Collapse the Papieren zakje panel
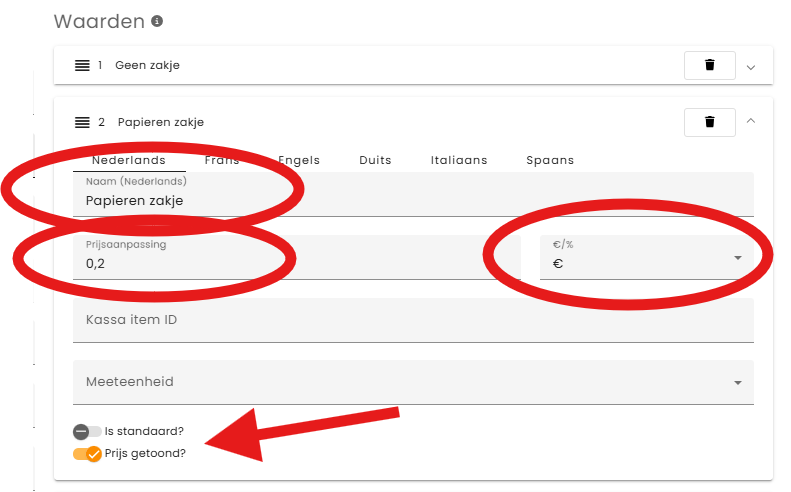The height and width of the screenshot is (492, 791). tap(751, 122)
